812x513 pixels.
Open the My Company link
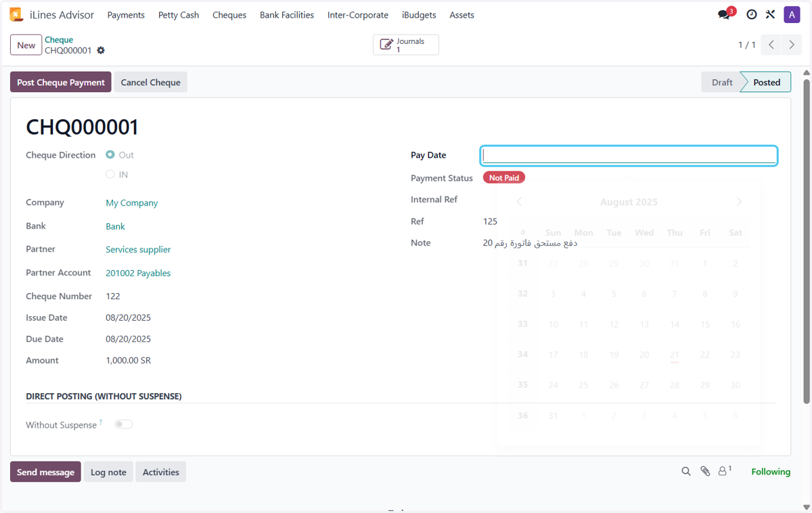coord(132,202)
